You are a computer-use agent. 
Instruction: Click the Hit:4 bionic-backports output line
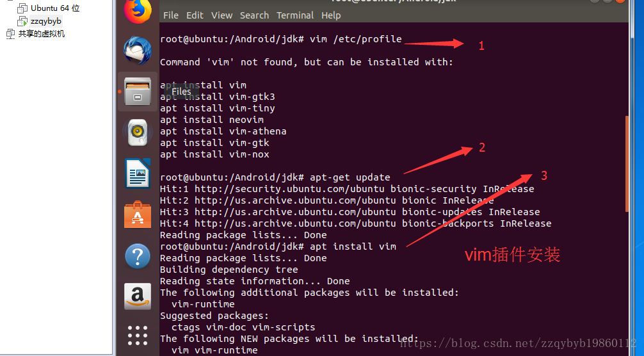356,223
